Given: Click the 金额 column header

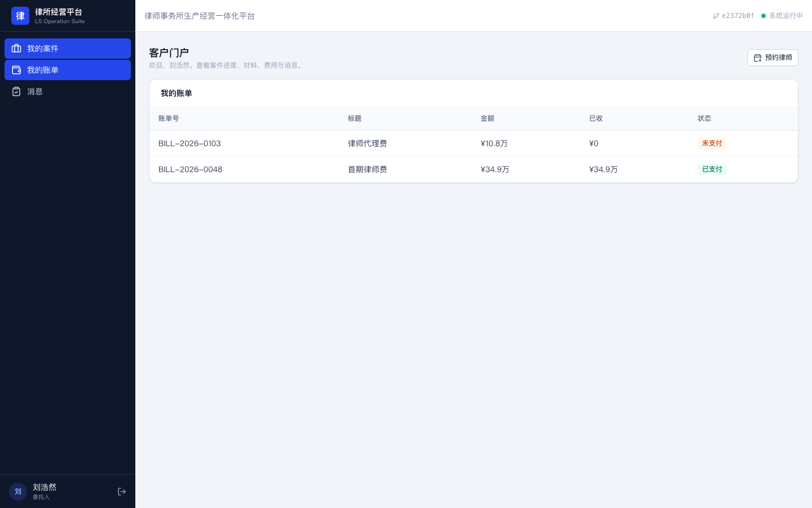Looking at the screenshot, I should coord(487,119).
